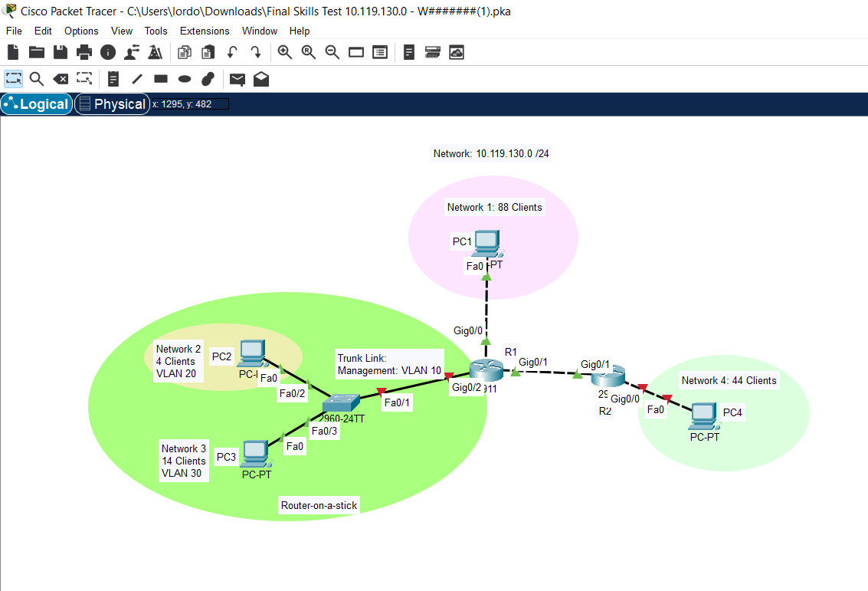
Task: Pick the Draw Ellipse shape tool
Action: click(185, 78)
